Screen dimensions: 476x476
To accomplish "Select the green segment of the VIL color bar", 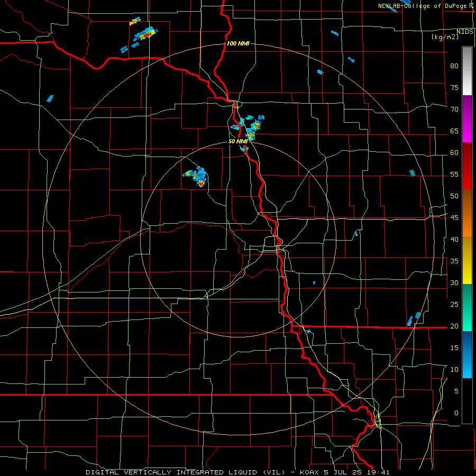I will pos(467,307).
